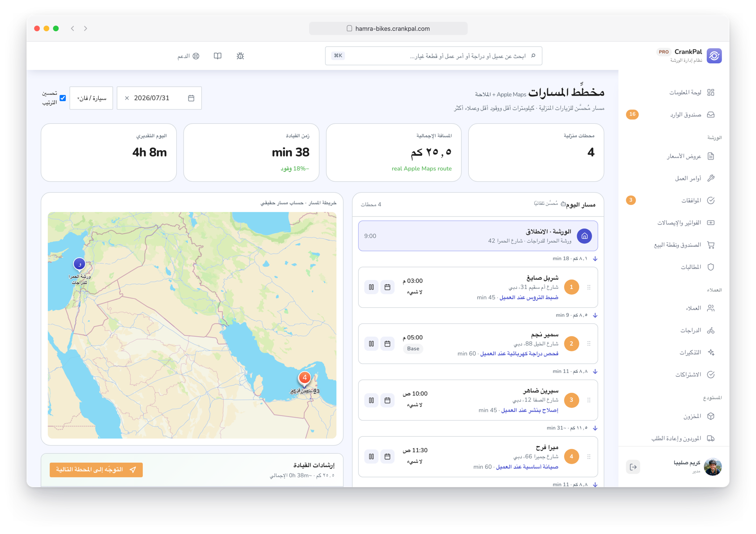Click the المسافة الإجمالية stat card
The image size is (756, 534).
point(394,153)
